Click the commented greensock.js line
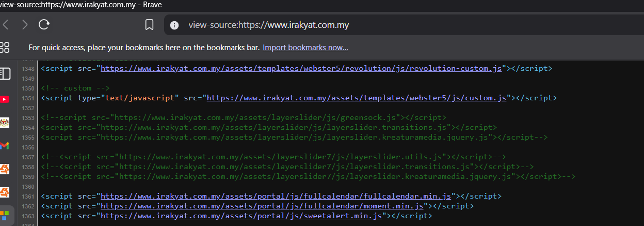Screen dimensions: 644x226 244,117
